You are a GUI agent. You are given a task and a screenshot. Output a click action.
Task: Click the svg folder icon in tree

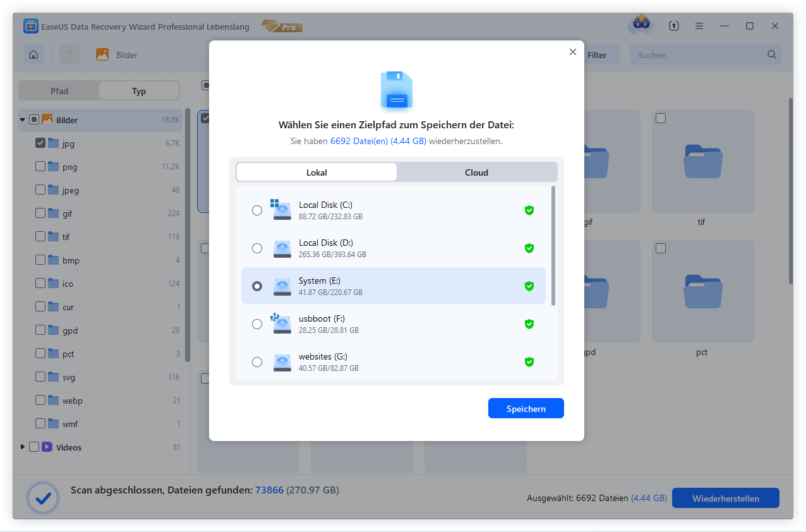pos(53,377)
